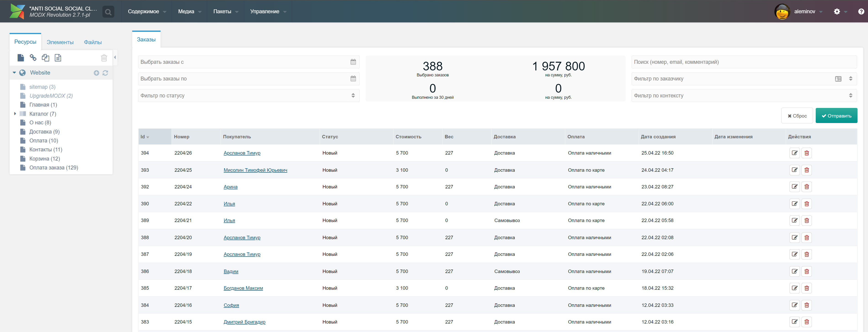Screen dimensions: 868x332
Task: Click the Отправить submit button
Action: click(x=836, y=116)
